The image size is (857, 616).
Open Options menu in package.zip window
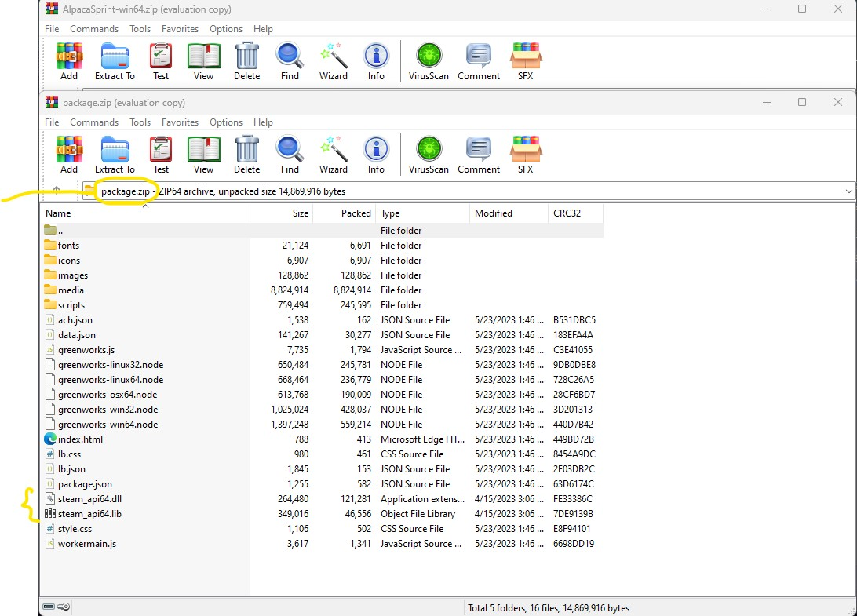click(x=226, y=122)
